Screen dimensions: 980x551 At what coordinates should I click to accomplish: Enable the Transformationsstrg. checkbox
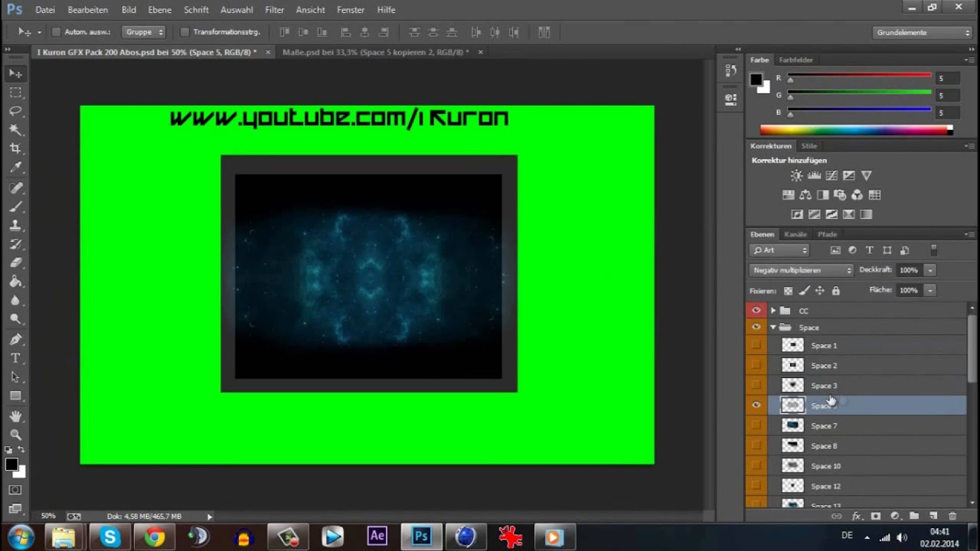(185, 32)
